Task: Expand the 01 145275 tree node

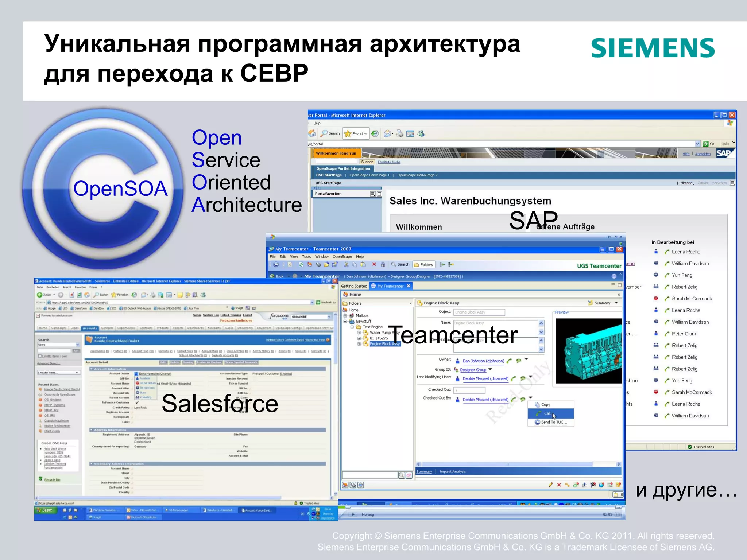Action: [x=359, y=338]
